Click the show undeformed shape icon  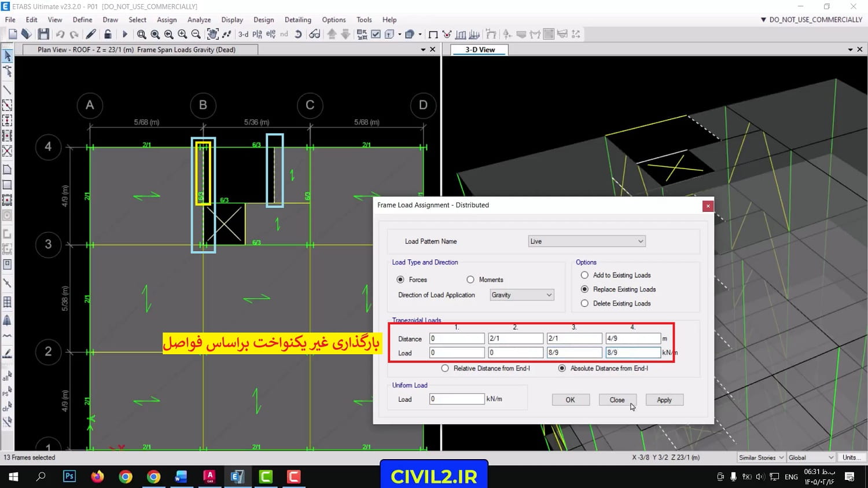coord(433,34)
